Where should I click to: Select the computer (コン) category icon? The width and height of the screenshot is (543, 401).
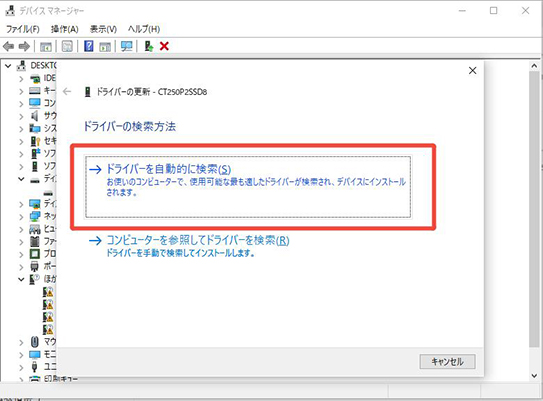[x=35, y=103]
